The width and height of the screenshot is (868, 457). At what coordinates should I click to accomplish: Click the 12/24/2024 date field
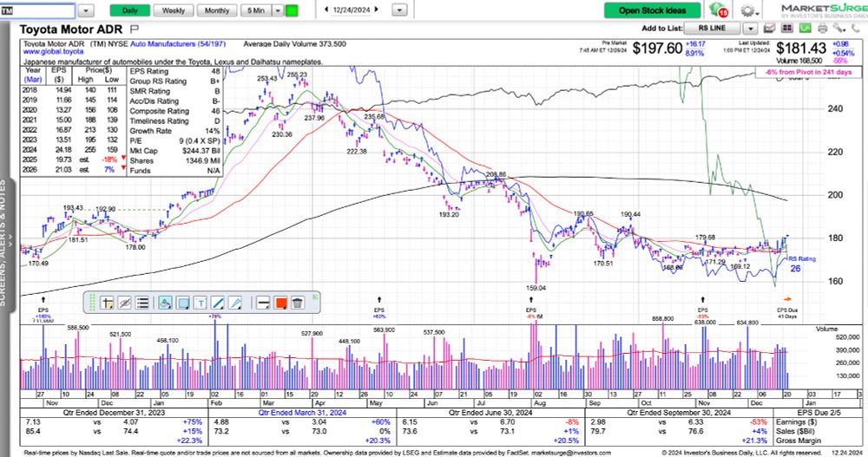(352, 10)
